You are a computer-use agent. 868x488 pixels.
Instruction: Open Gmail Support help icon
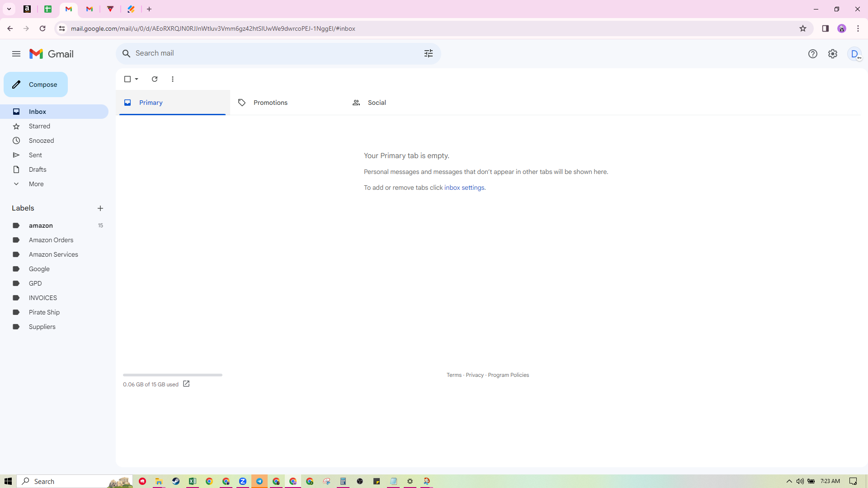coord(813,54)
